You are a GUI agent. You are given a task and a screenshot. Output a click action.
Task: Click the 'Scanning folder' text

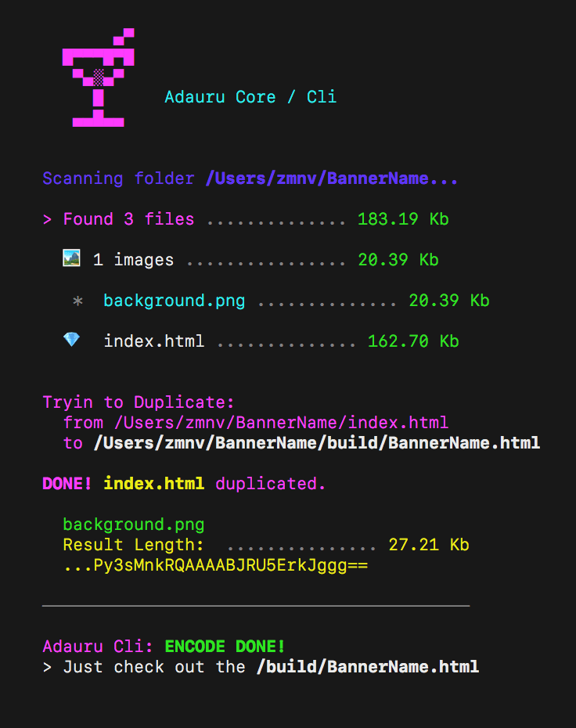coord(118,178)
